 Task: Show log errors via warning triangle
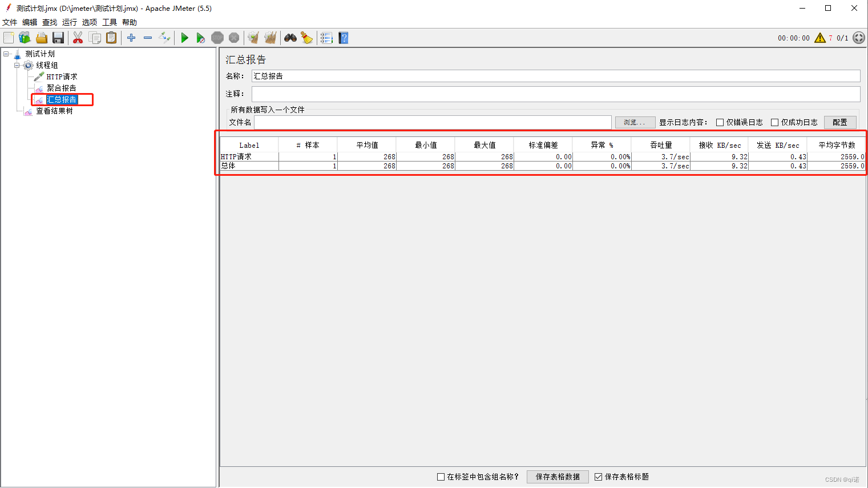820,38
